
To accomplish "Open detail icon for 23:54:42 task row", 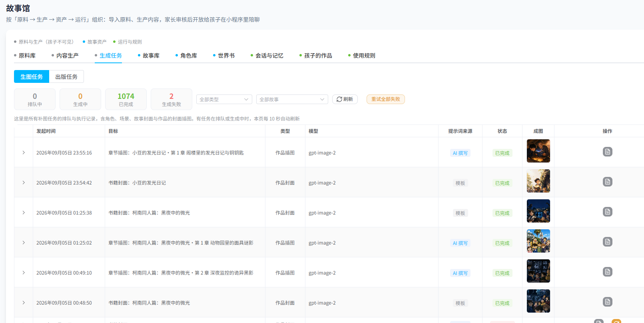I will pos(607,182).
